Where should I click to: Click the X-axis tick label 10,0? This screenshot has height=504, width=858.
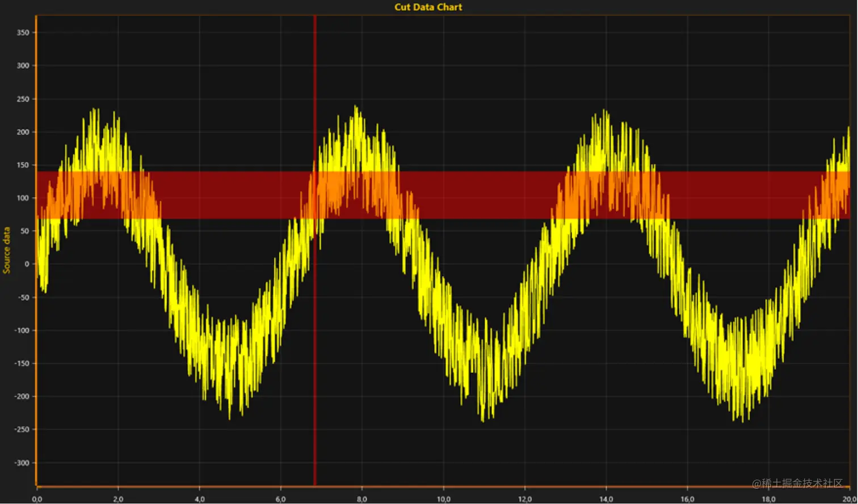point(443,499)
